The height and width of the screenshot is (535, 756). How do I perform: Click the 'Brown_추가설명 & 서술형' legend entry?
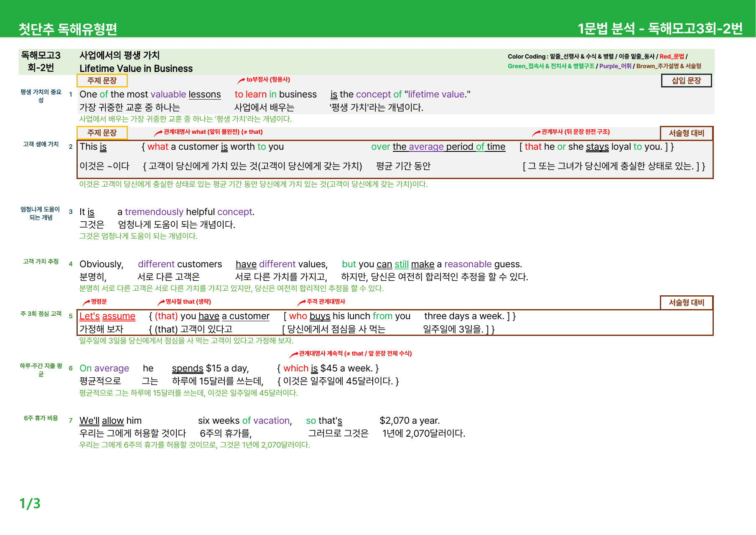pos(669,66)
